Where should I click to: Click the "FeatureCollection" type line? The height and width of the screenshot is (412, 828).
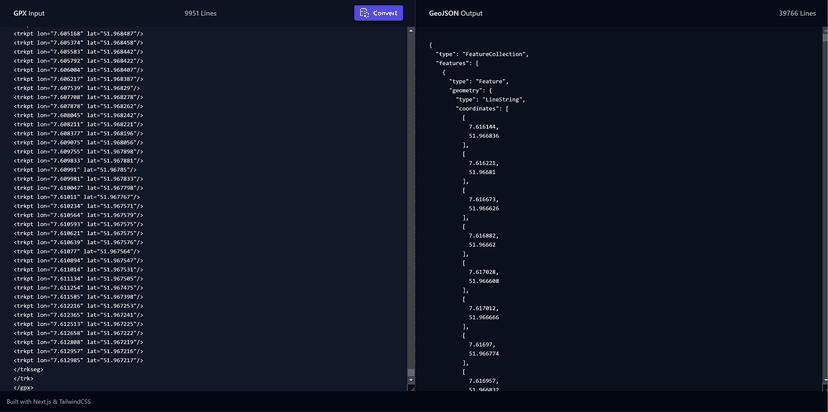pyautogui.click(x=482, y=54)
